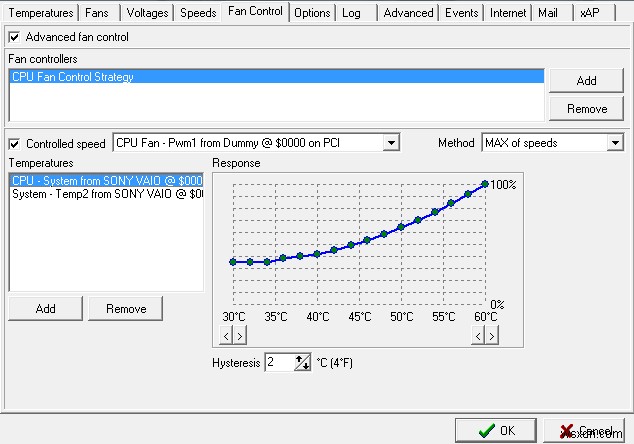Click Add next to Fan controllers list
The height and width of the screenshot is (444, 634).
(x=586, y=80)
